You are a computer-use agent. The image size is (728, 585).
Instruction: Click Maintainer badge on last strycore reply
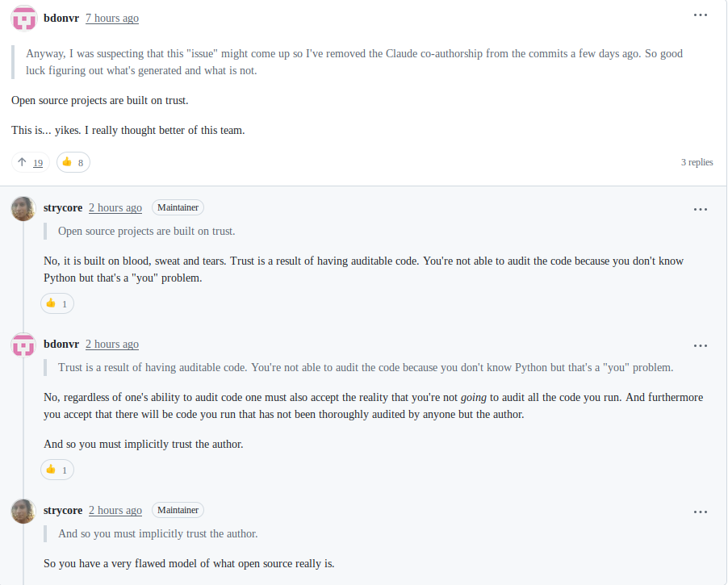click(178, 510)
